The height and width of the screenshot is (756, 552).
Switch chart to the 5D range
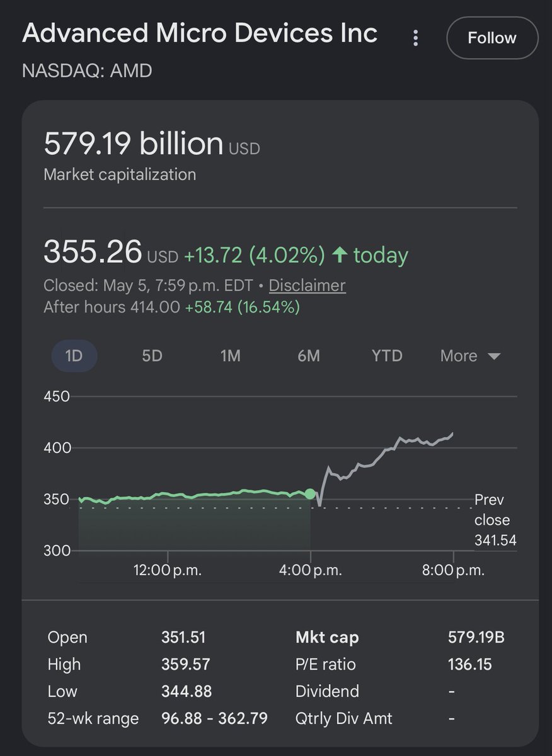pyautogui.click(x=152, y=356)
